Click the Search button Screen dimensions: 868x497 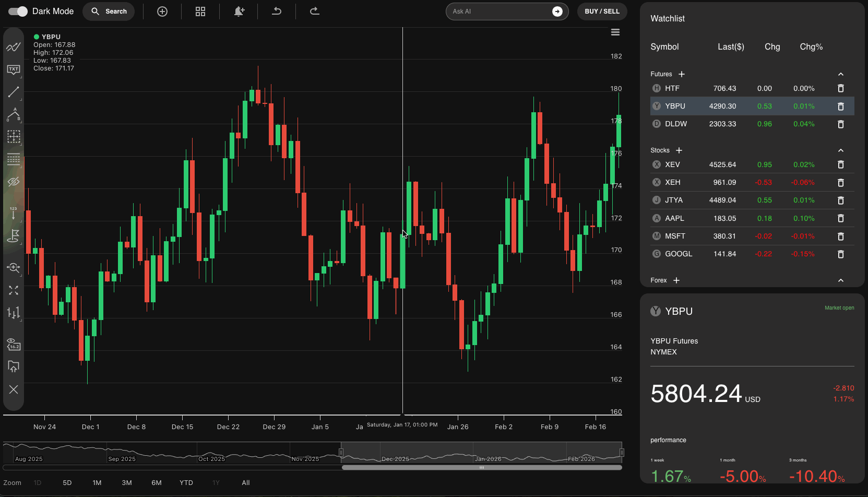109,11
